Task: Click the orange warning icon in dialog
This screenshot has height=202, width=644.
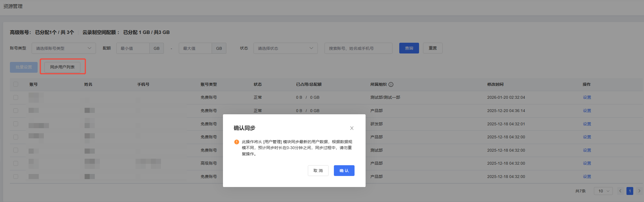Action: (x=237, y=142)
